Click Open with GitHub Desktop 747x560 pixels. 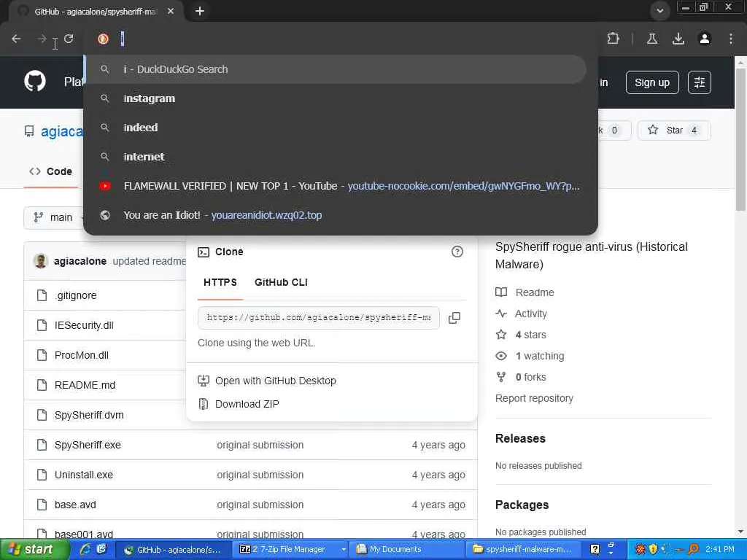click(275, 381)
